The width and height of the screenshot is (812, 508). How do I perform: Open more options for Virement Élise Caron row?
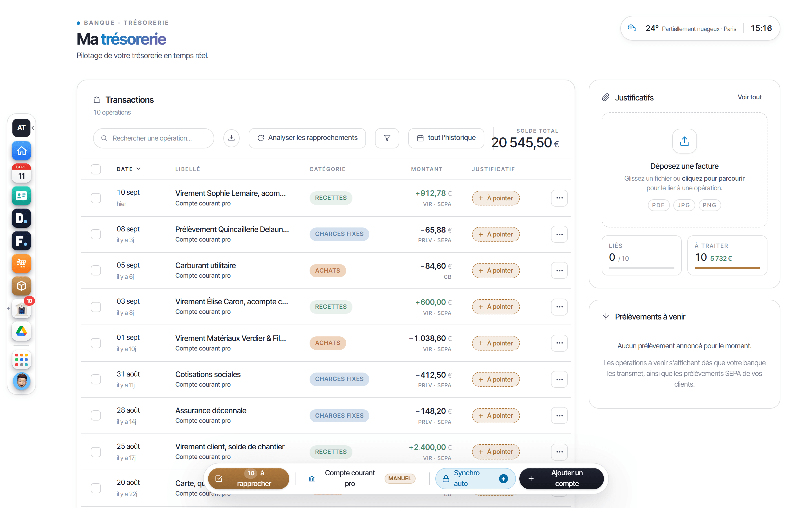(x=559, y=307)
